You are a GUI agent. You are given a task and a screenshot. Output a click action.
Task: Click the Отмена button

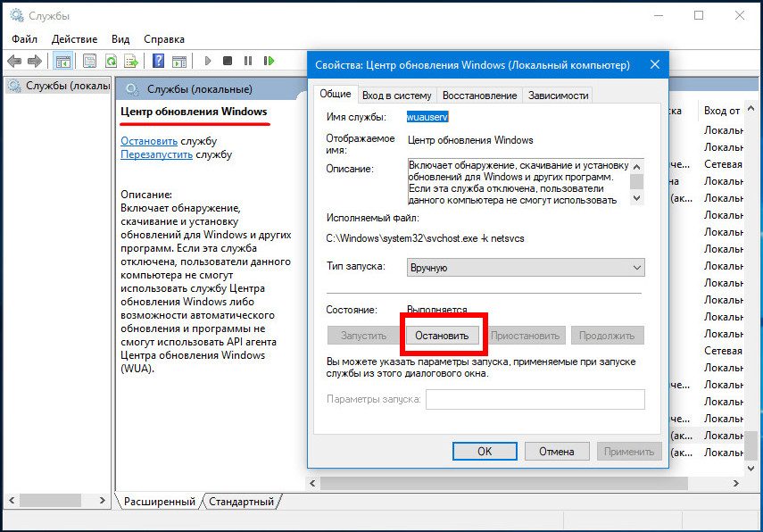coord(557,451)
